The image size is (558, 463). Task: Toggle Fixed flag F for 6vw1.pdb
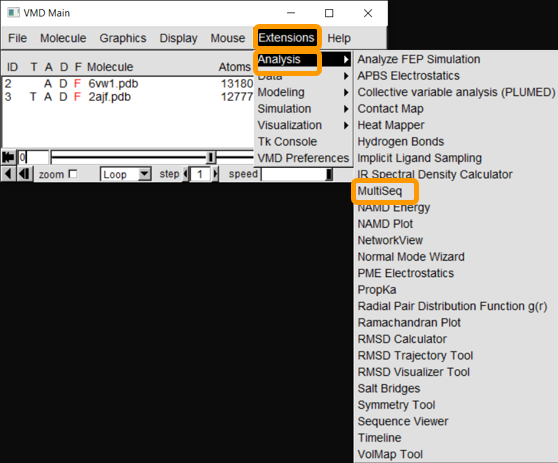pos(77,84)
